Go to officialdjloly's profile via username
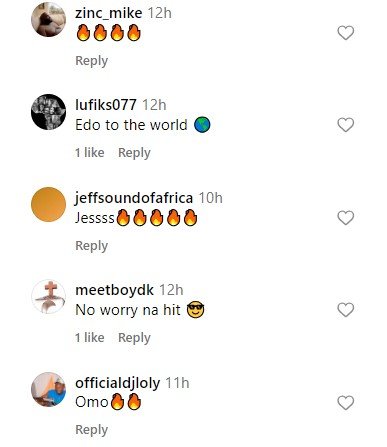This screenshot has height=447, width=387. 118,383
